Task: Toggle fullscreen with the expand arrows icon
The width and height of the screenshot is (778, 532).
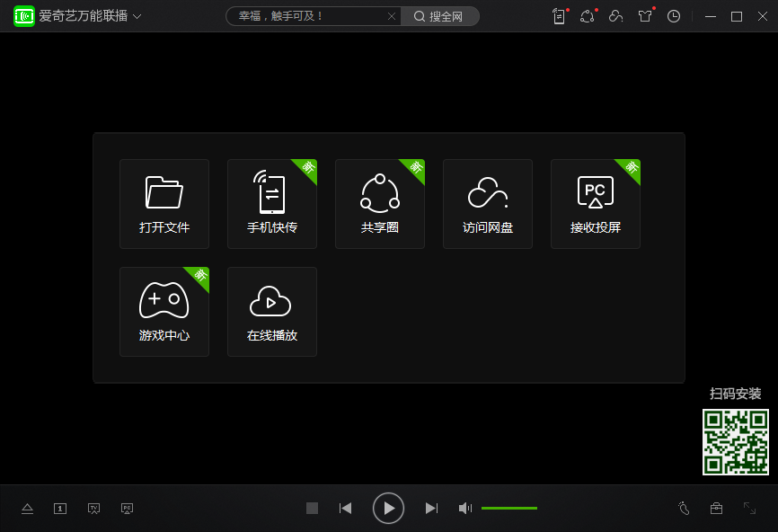Action: [749, 509]
